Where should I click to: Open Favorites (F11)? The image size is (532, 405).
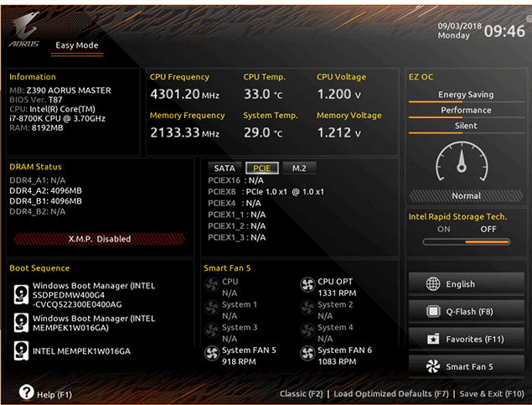coord(467,339)
